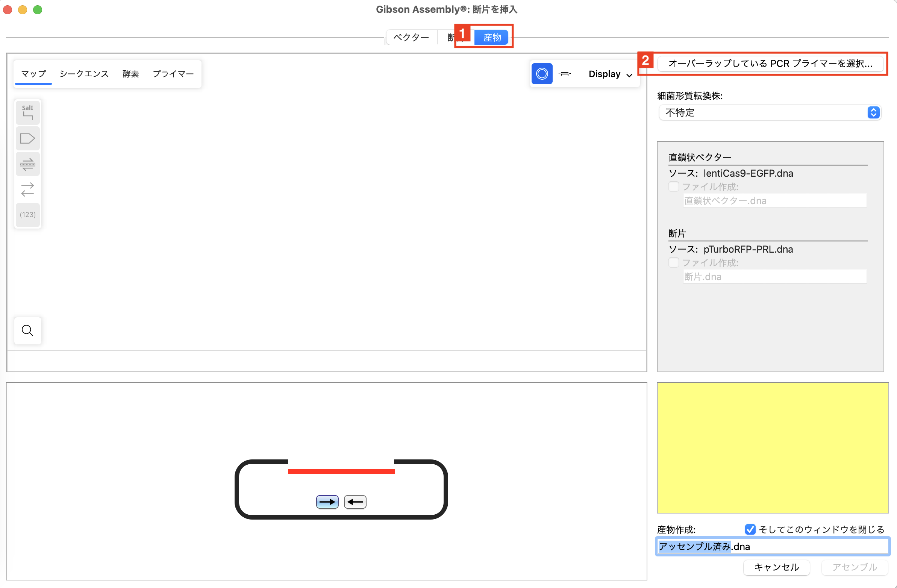The image size is (897, 588).
Task: Click the features display icon
Action: tap(27, 138)
